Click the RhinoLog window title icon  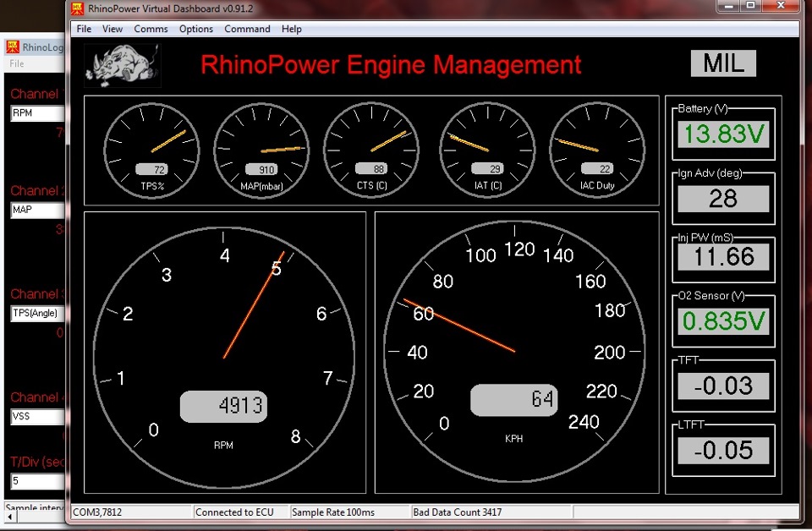(x=13, y=47)
